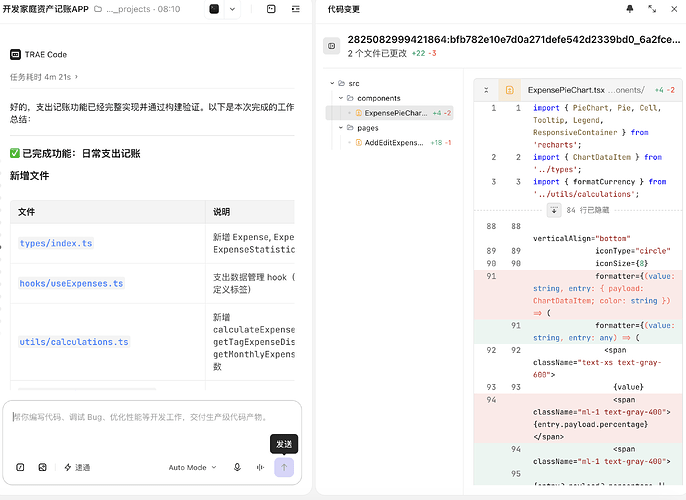Click the ExpensePieChart.tsx filename in diff header
Screen dimensions: 686x500
[566, 90]
